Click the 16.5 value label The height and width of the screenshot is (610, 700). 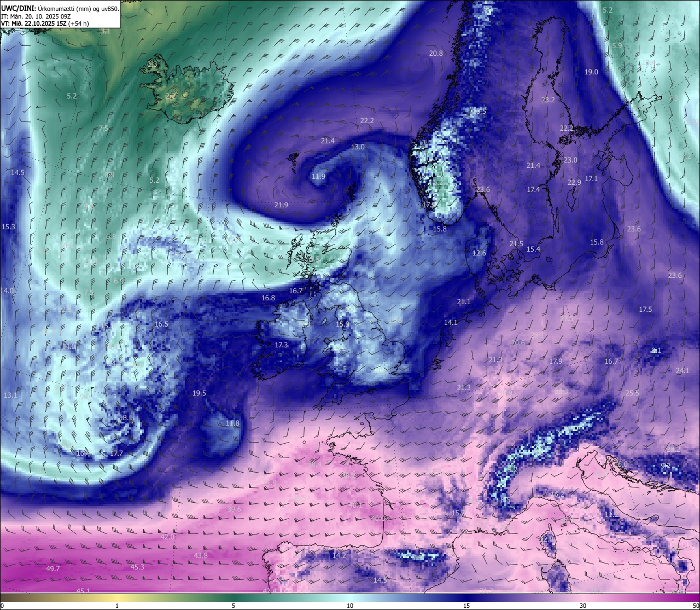tap(161, 324)
